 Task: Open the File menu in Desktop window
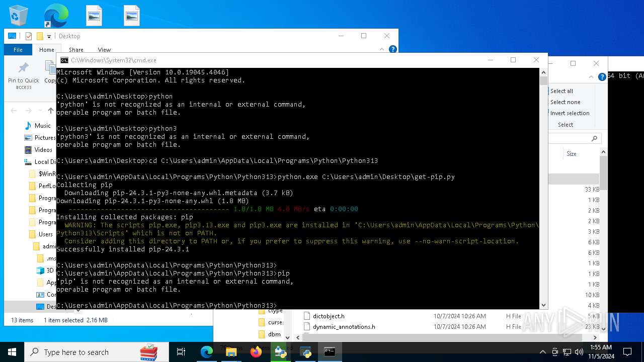coord(18,50)
